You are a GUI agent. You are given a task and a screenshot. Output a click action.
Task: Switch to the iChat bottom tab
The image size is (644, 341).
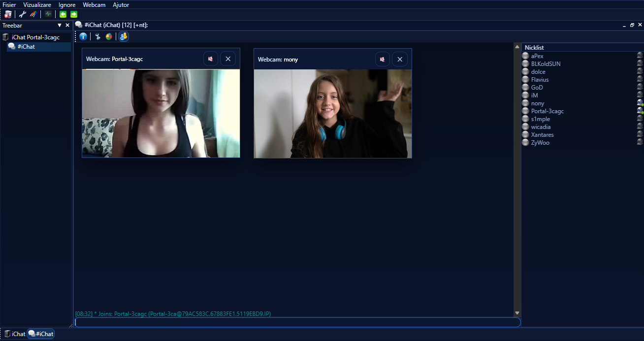click(15, 334)
